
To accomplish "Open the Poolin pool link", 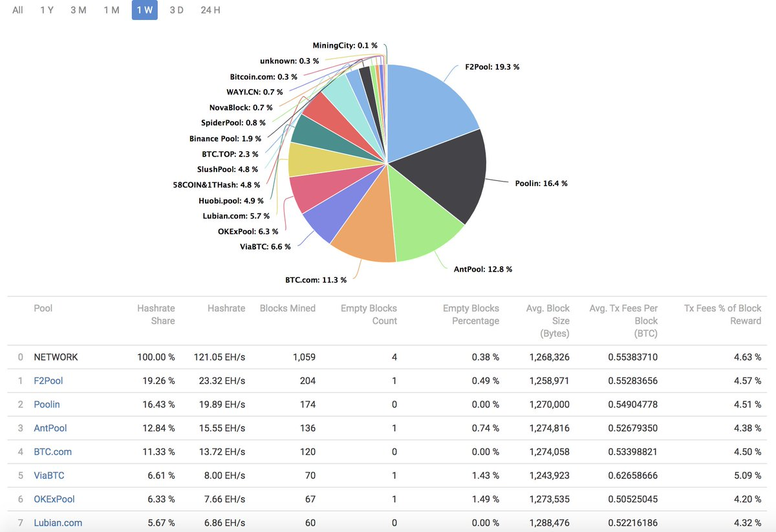I will 47,404.
